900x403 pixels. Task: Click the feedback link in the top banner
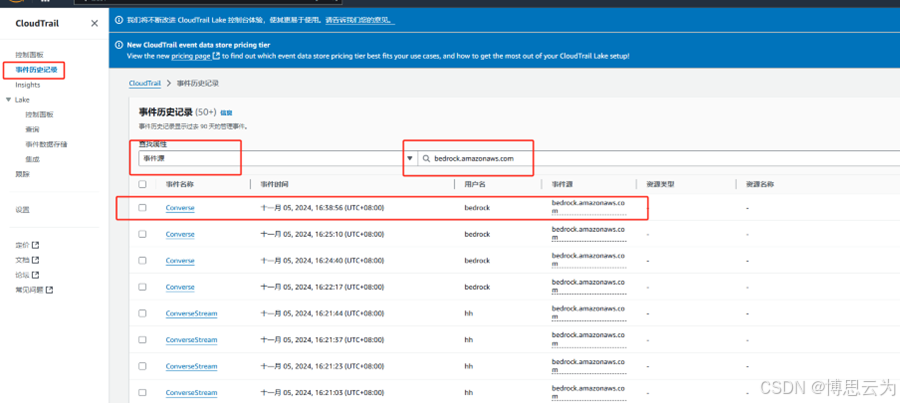pos(360,20)
